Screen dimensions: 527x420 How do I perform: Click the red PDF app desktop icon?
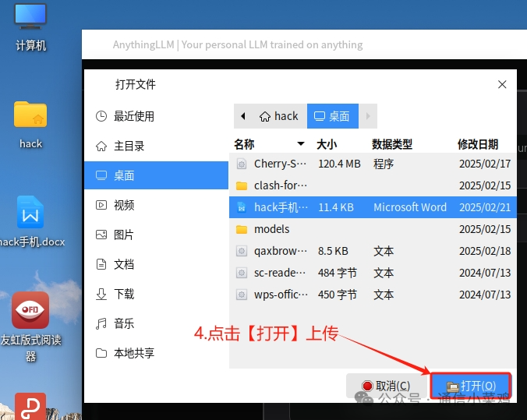click(30, 406)
